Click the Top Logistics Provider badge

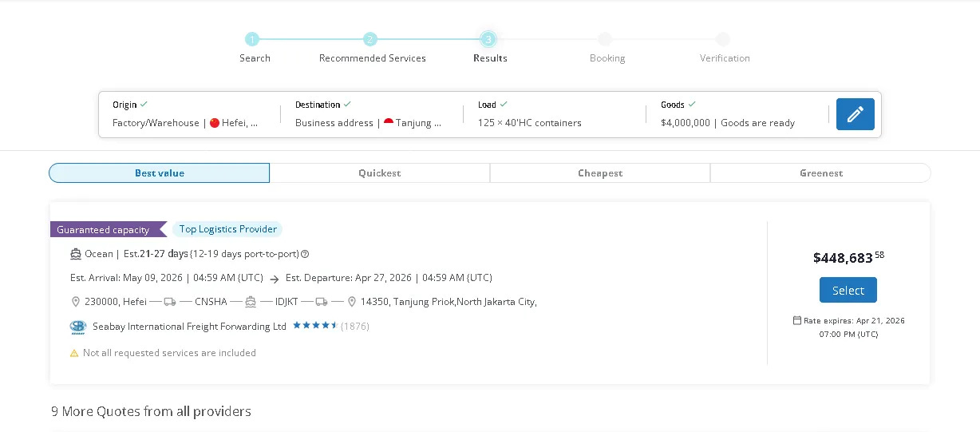click(x=228, y=229)
